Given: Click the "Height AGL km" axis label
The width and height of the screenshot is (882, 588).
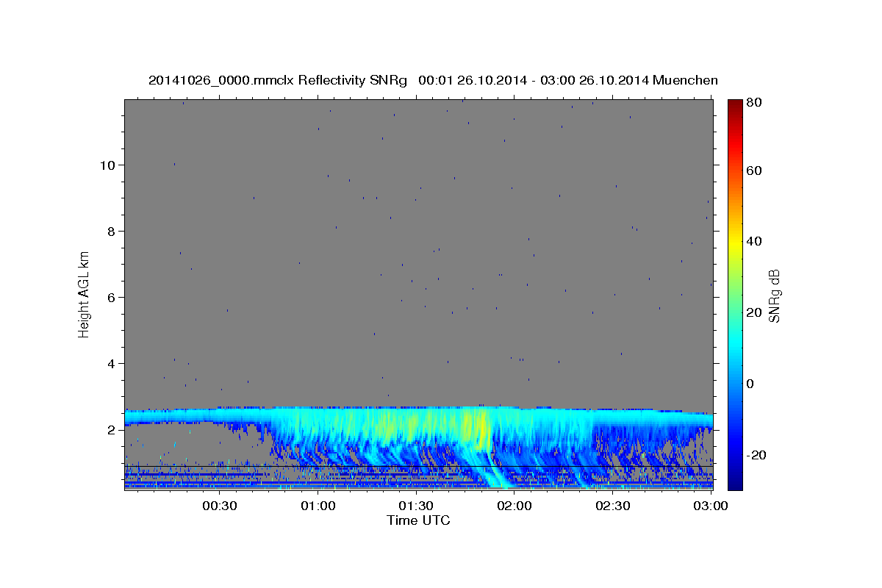Looking at the screenshot, I should (85, 293).
